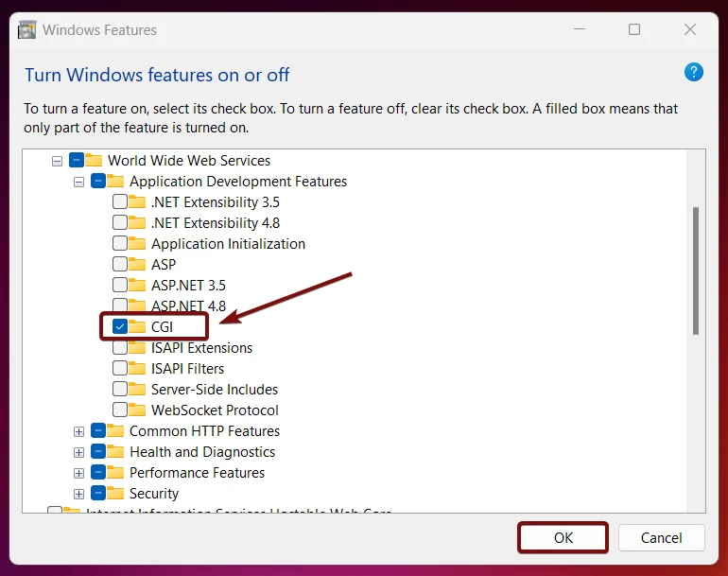Select the ASP.NET 3.5 label
Image resolution: width=728 pixels, height=576 pixels.
pos(188,286)
